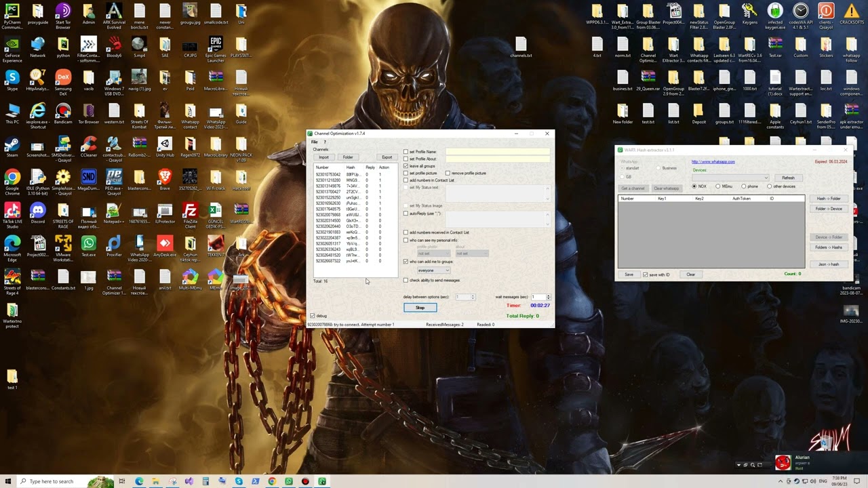Open the Samsung DeX desktop icon
868x488 pixels.
tap(63, 83)
